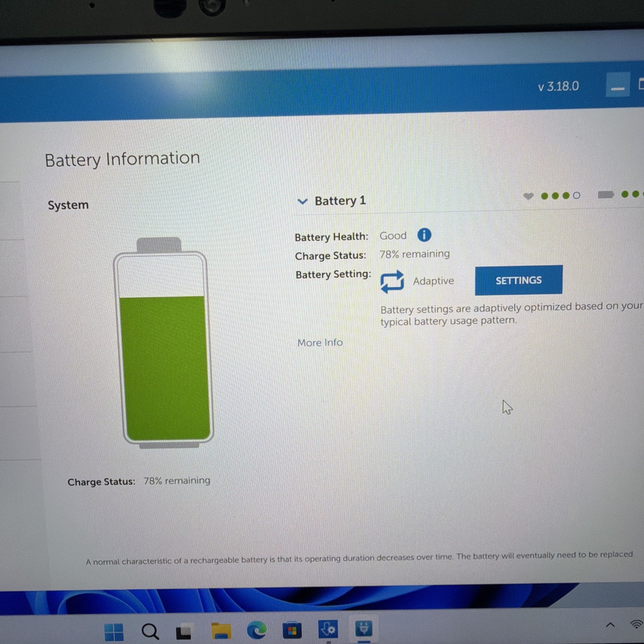
Task: Click the blue info icon next to Good
Action: pyautogui.click(x=424, y=235)
